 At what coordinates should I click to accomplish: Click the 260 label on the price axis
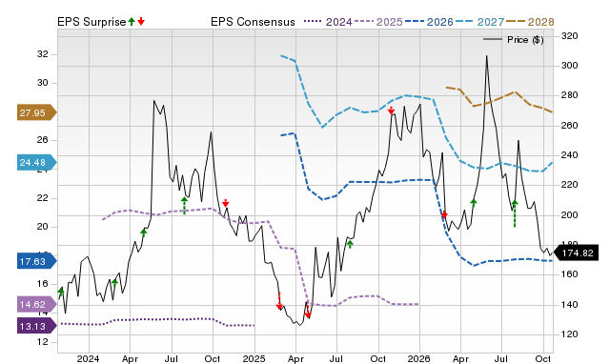pos(570,125)
